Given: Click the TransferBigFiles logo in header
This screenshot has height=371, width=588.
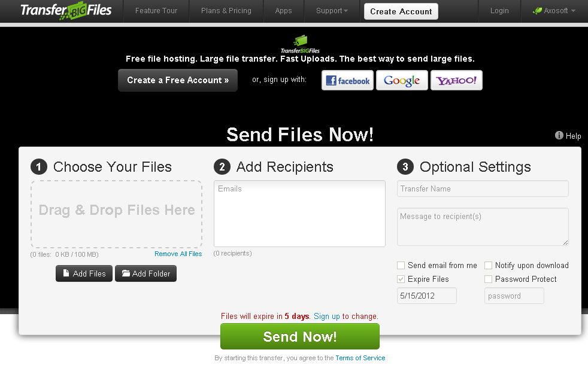Looking at the screenshot, I should click(66, 11).
